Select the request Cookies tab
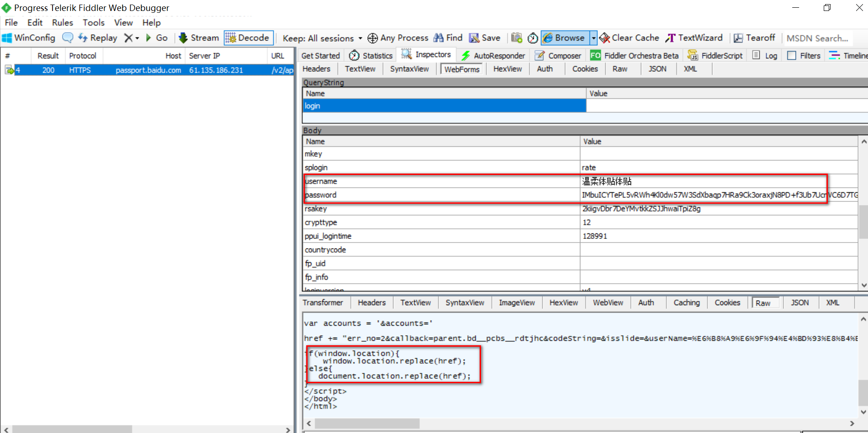 pos(585,69)
